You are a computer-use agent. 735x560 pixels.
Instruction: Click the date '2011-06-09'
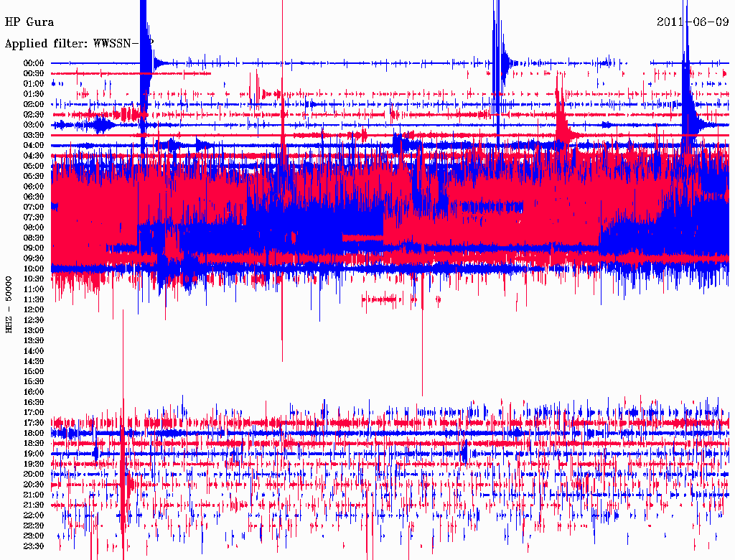(693, 22)
